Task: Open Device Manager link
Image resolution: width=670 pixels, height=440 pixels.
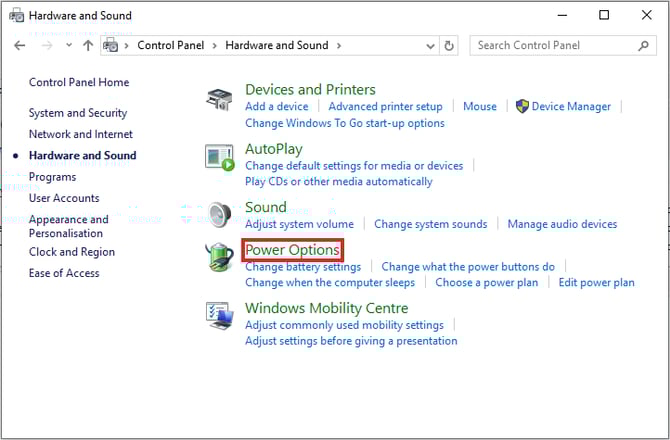Action: tap(571, 106)
